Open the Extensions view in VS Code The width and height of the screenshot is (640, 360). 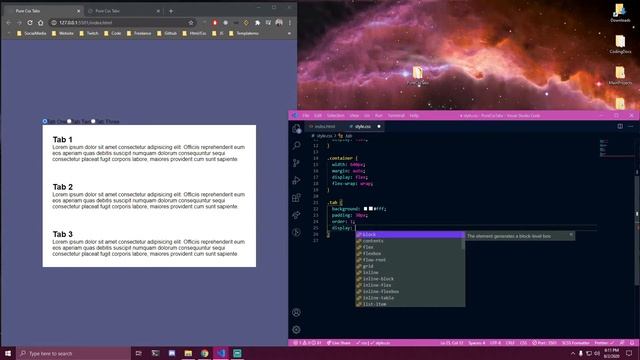tap(297, 198)
